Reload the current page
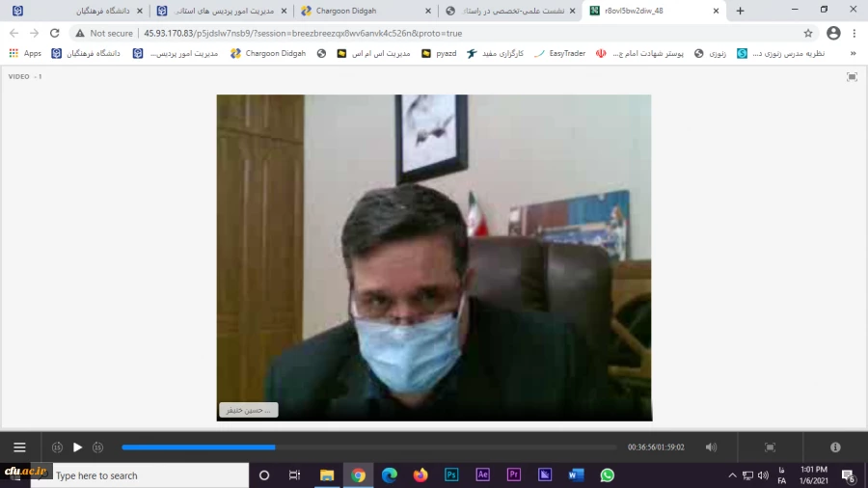Viewport: 868px width, 488px height. coord(55,33)
